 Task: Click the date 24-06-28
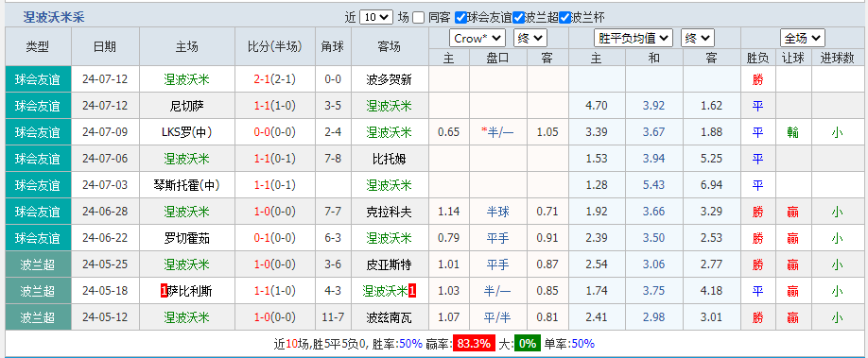105,212
